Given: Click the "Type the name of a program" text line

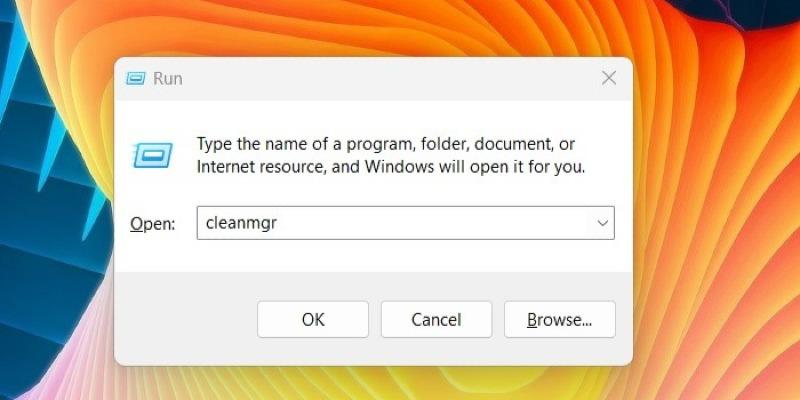Looking at the screenshot, I should (386, 144).
